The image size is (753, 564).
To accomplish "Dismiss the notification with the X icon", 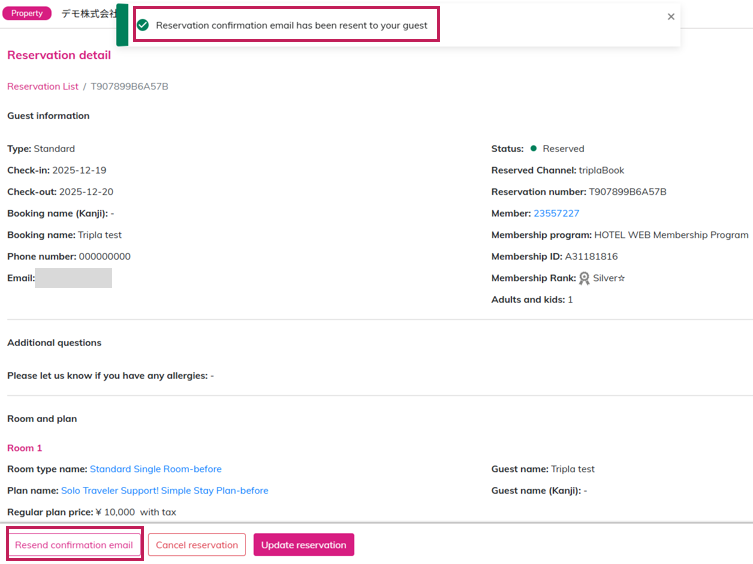I will pyautogui.click(x=670, y=17).
